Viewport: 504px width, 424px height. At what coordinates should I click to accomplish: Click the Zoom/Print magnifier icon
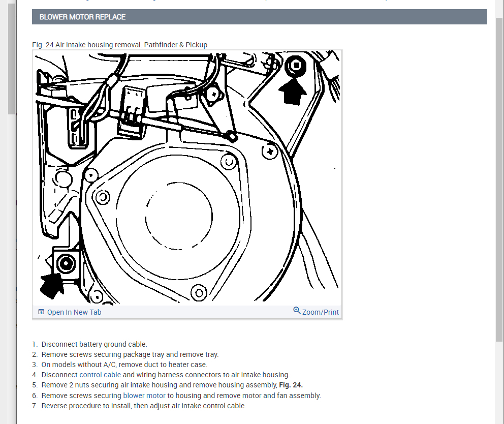point(297,311)
